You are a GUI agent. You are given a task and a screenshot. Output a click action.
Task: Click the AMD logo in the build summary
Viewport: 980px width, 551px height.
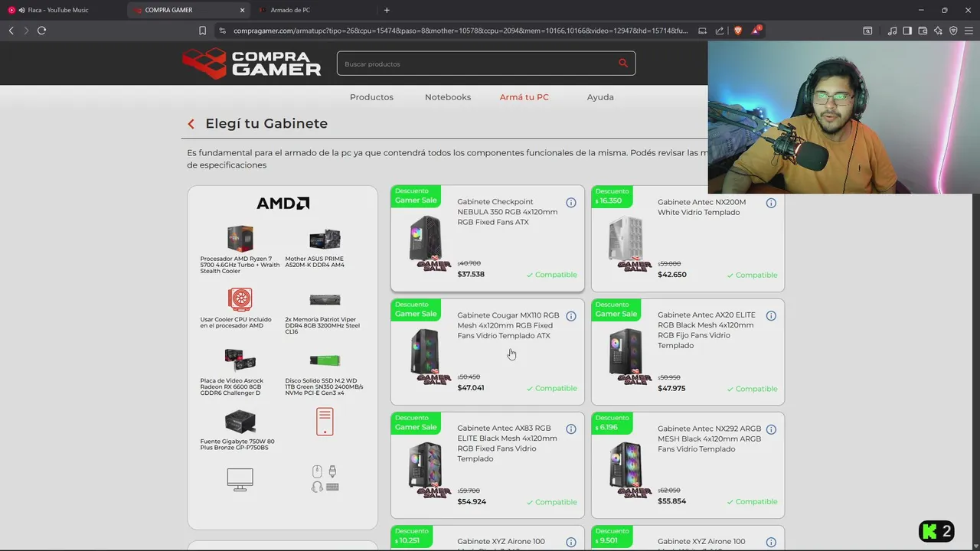[x=283, y=204]
